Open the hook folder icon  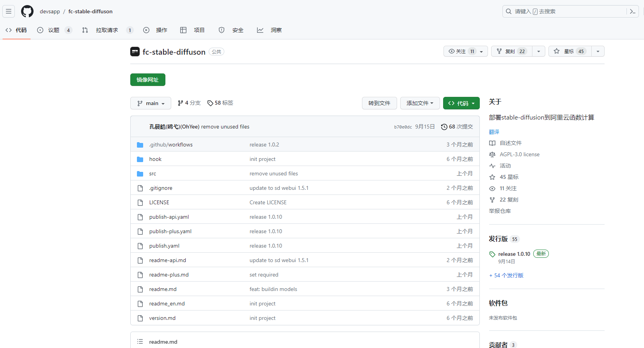tap(140, 159)
